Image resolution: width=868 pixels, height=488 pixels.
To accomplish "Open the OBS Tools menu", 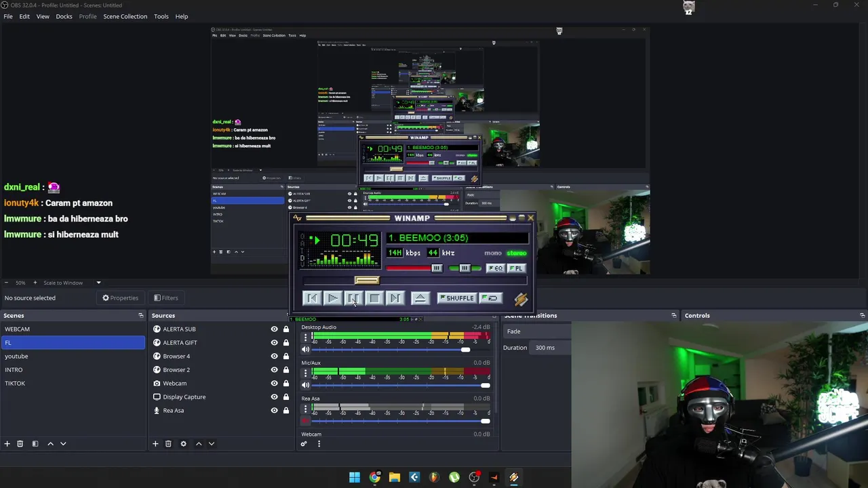I will 161,16.
